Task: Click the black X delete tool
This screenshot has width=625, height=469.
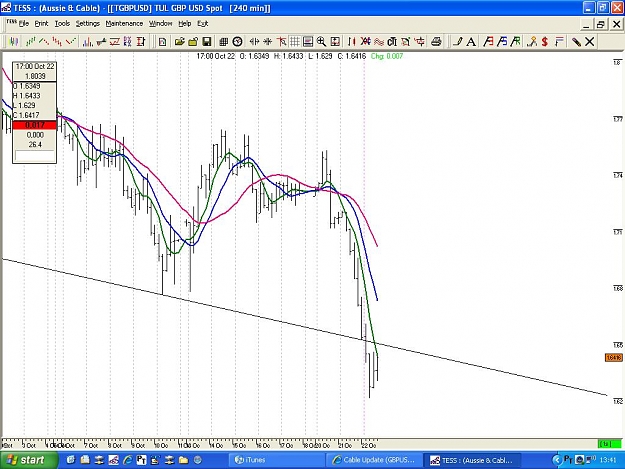Action: point(590,41)
